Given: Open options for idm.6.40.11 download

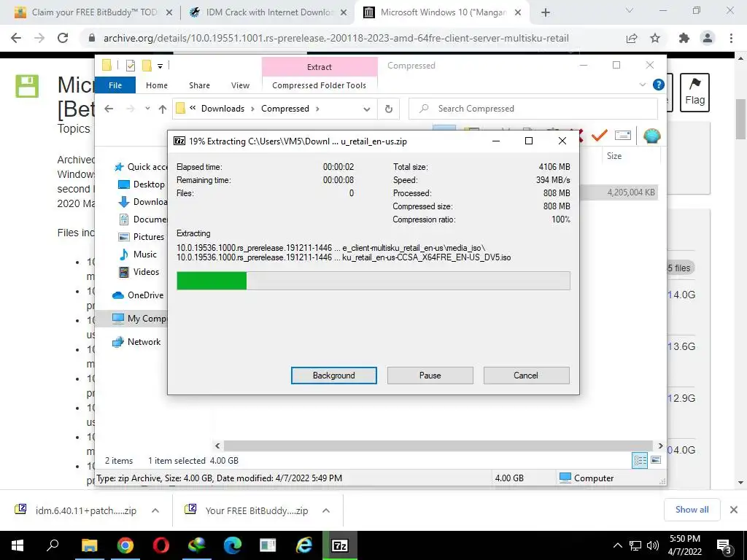Looking at the screenshot, I should click(x=155, y=510).
